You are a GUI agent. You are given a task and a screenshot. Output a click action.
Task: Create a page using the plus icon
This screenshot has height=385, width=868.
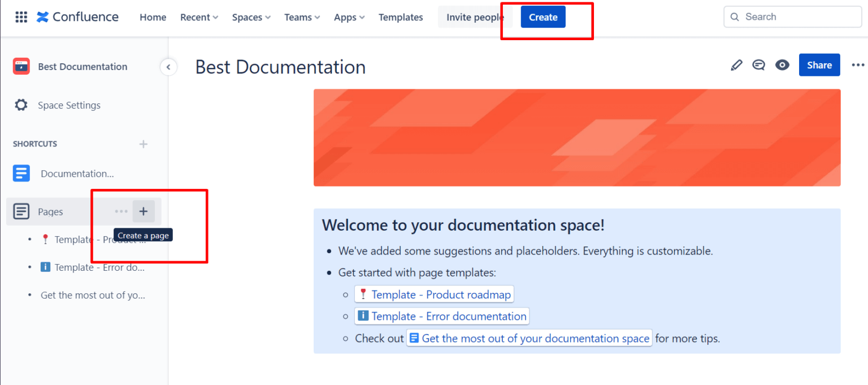(144, 211)
